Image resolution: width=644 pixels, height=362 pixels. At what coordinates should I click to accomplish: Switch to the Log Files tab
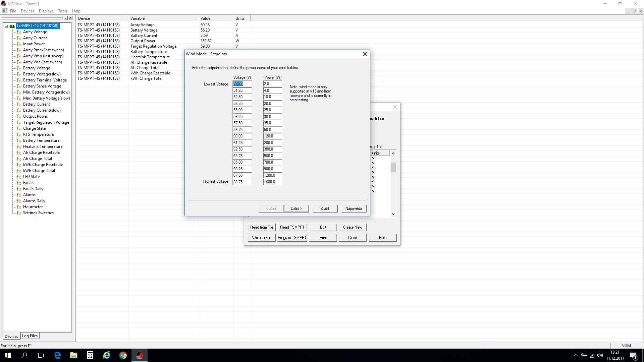pos(30,336)
